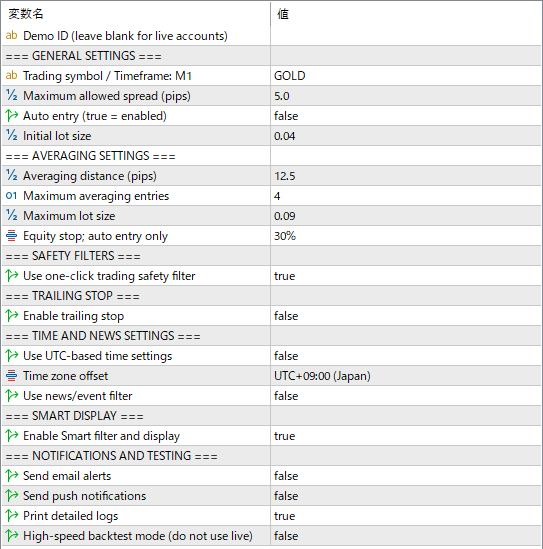Click the empty Demo ID value field

point(406,36)
